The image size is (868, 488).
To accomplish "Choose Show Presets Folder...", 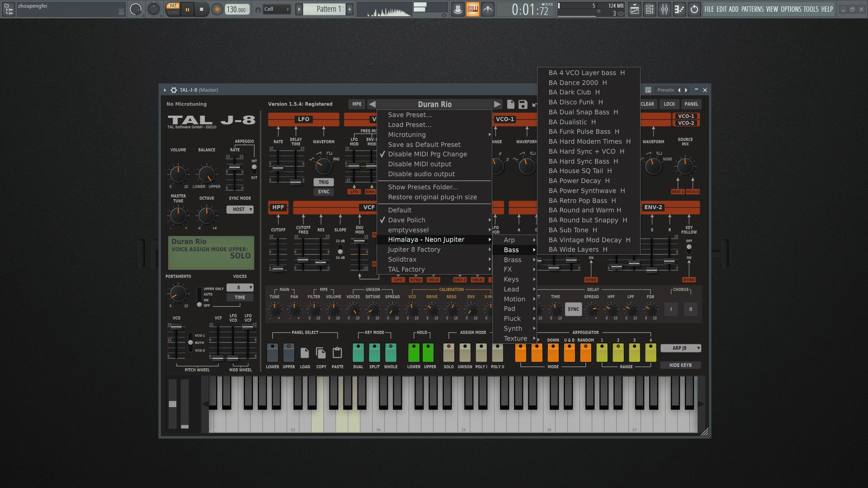I will (x=434, y=187).
